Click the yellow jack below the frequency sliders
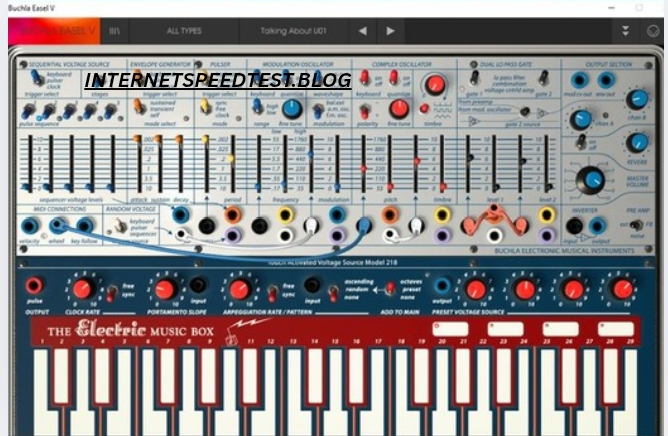The image size is (668, 436). [285, 214]
